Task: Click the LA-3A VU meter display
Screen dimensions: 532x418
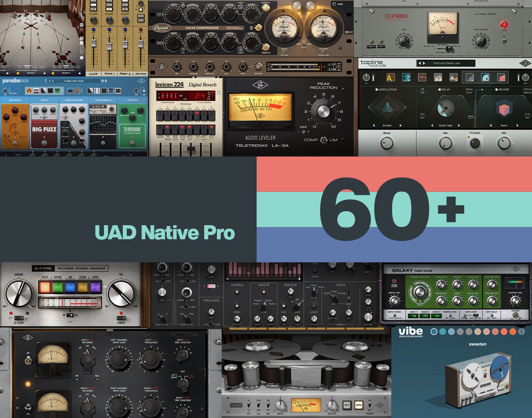Action: (260, 107)
